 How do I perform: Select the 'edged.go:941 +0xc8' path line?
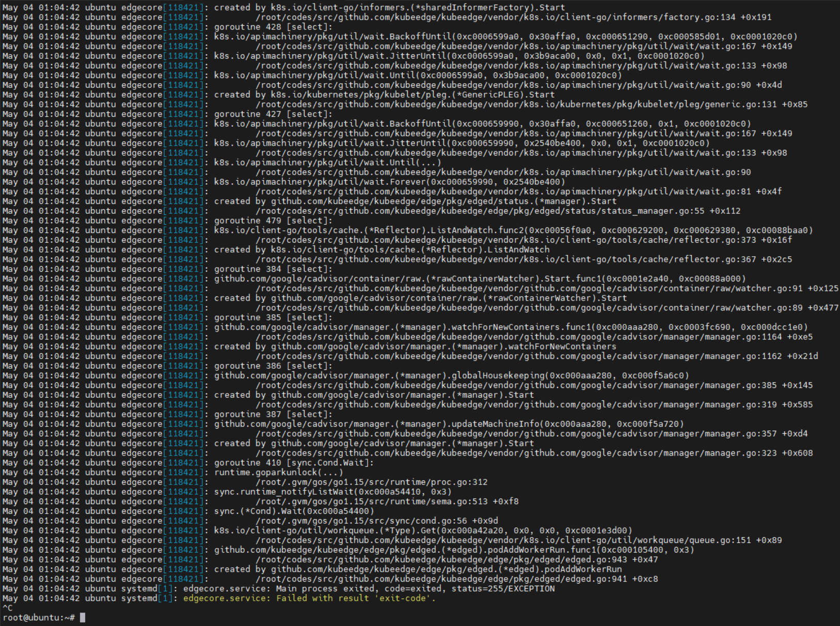[x=330, y=579]
